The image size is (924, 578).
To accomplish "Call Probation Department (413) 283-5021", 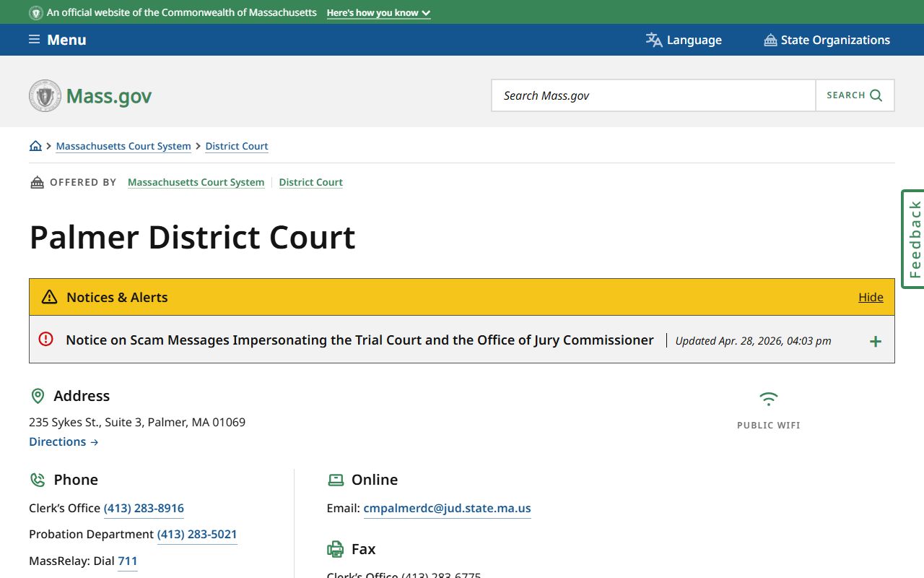I will tap(197, 534).
